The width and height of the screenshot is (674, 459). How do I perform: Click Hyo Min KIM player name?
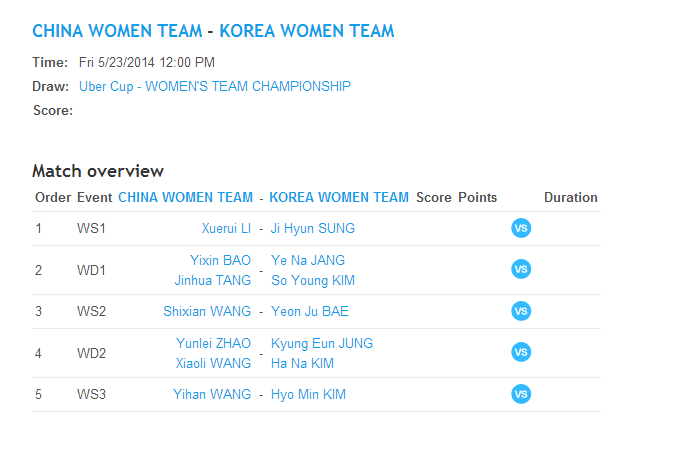click(308, 394)
